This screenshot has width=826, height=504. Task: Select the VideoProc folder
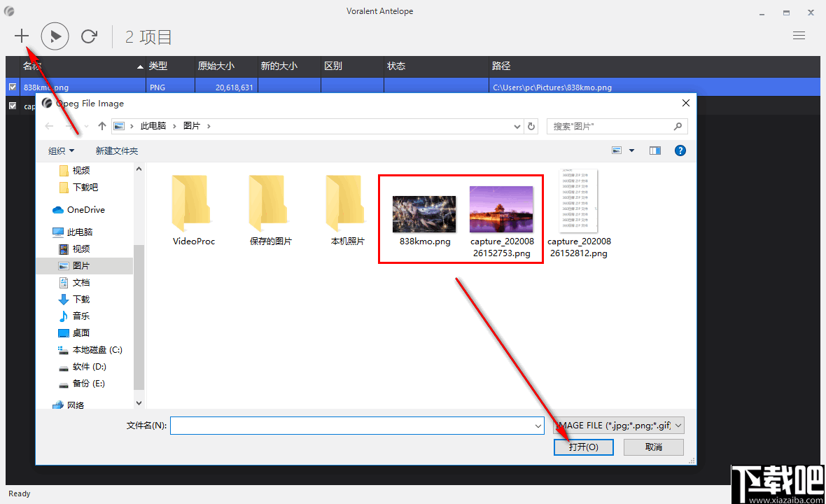[193, 210]
